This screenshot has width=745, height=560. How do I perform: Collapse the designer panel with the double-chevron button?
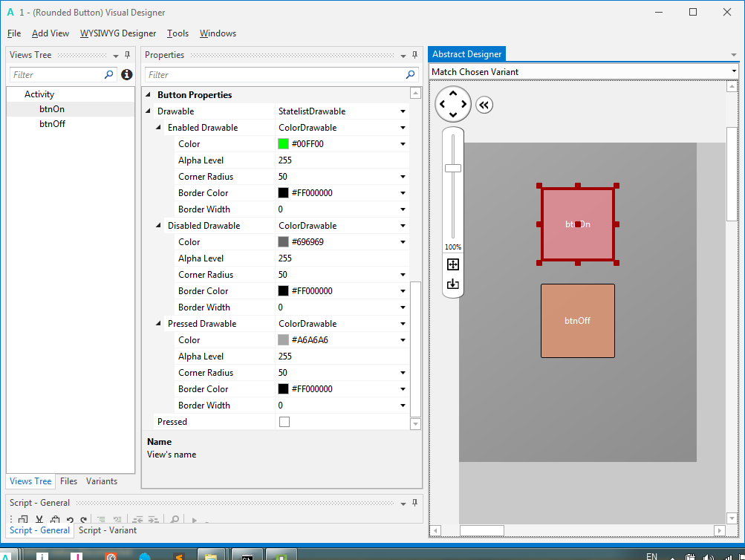484,105
